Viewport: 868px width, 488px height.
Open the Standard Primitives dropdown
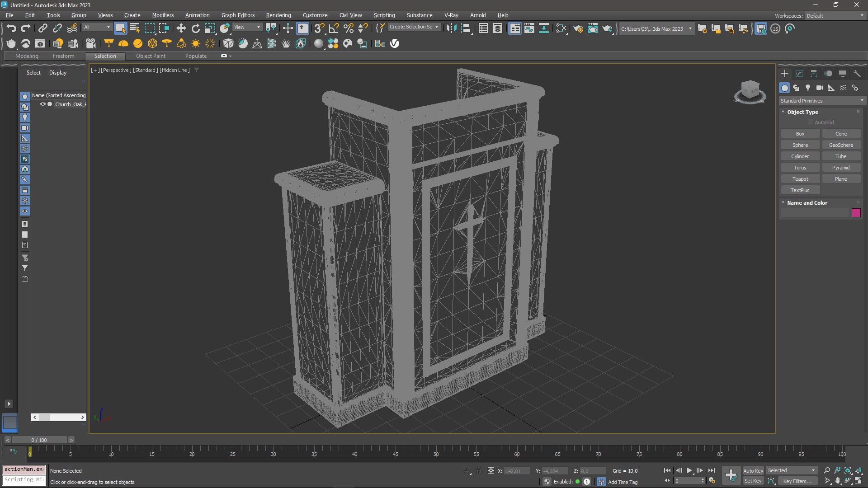(822, 101)
